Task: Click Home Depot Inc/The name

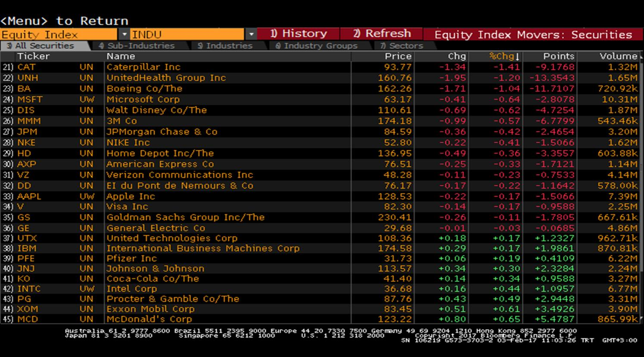Action: pos(160,153)
